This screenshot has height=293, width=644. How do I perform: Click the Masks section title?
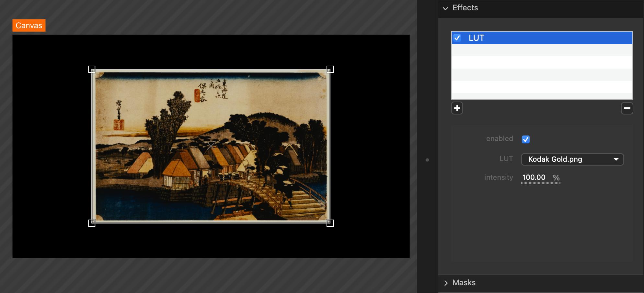tap(464, 283)
